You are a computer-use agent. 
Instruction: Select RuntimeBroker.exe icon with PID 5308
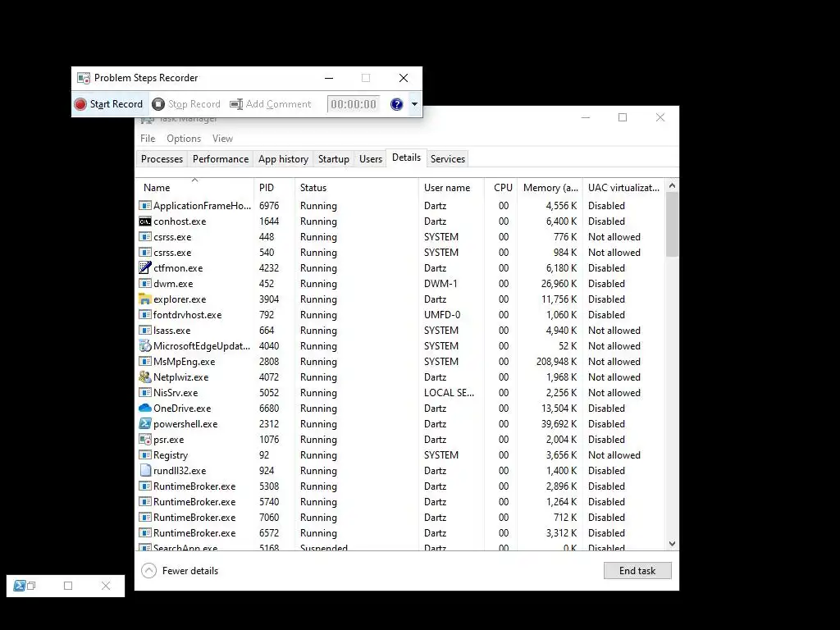(x=144, y=486)
